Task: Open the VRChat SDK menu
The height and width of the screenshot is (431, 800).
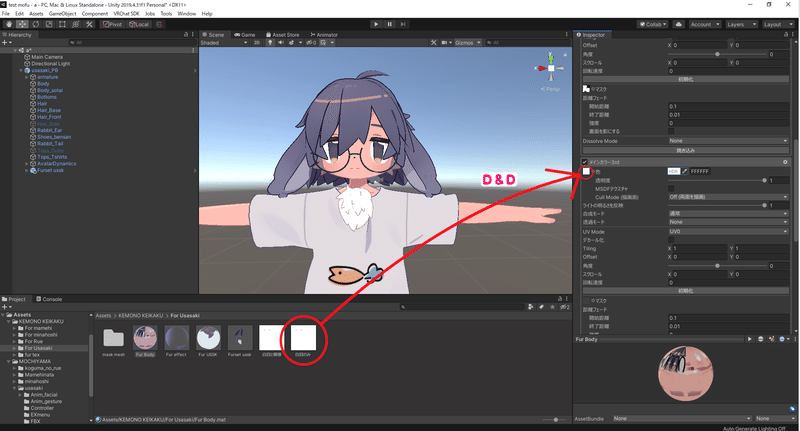Action: point(127,14)
